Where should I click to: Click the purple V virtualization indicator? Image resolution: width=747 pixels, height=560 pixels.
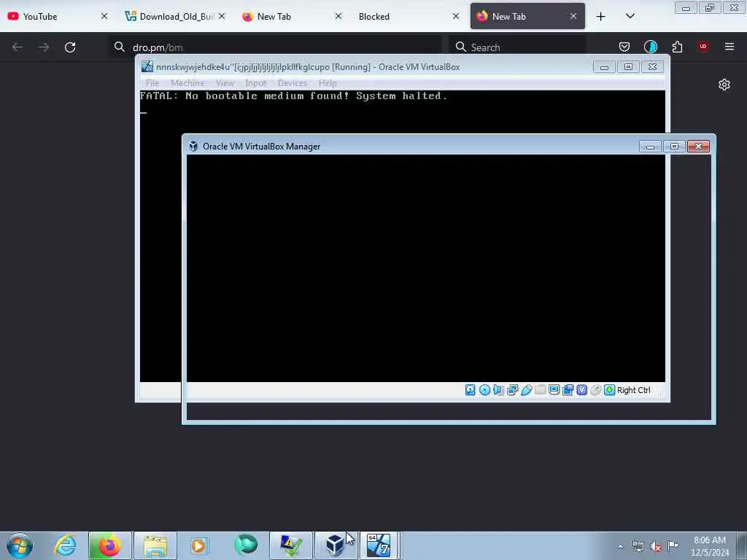581,390
